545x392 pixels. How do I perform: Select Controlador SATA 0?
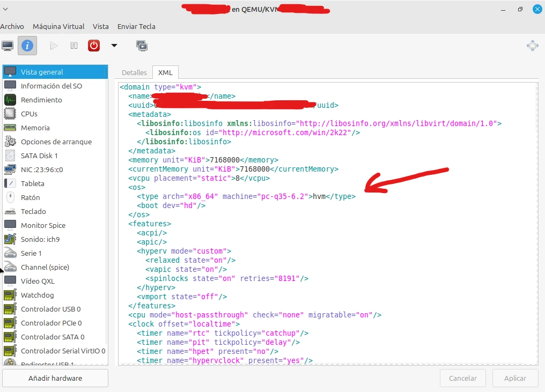[x=55, y=337]
